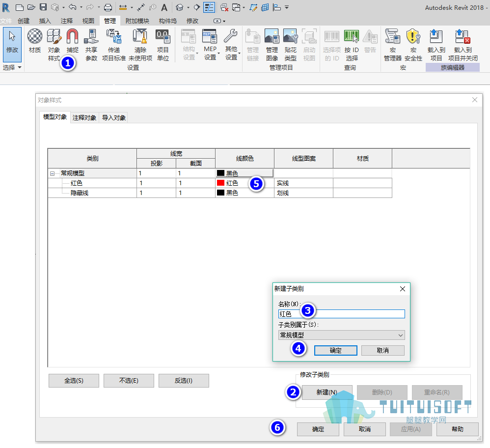This screenshot has width=490, height=448.
Task: Open the undo history dropdown arrow
Action: [81, 7]
